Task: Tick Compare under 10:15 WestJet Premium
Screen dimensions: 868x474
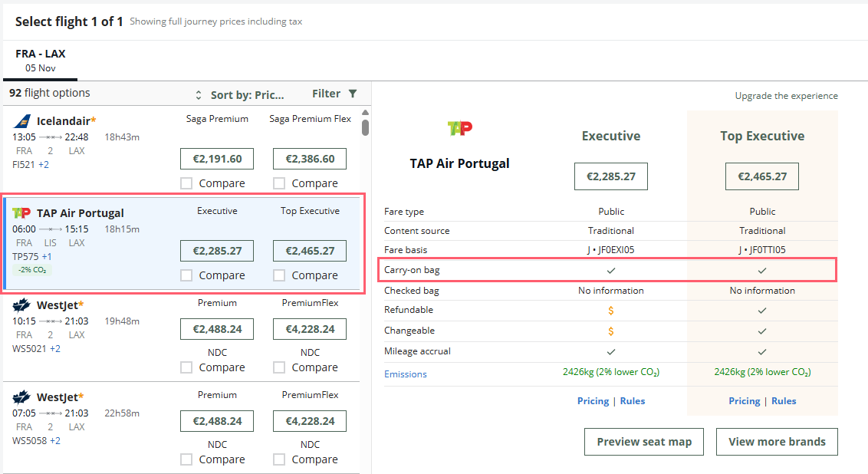Action: (x=186, y=367)
